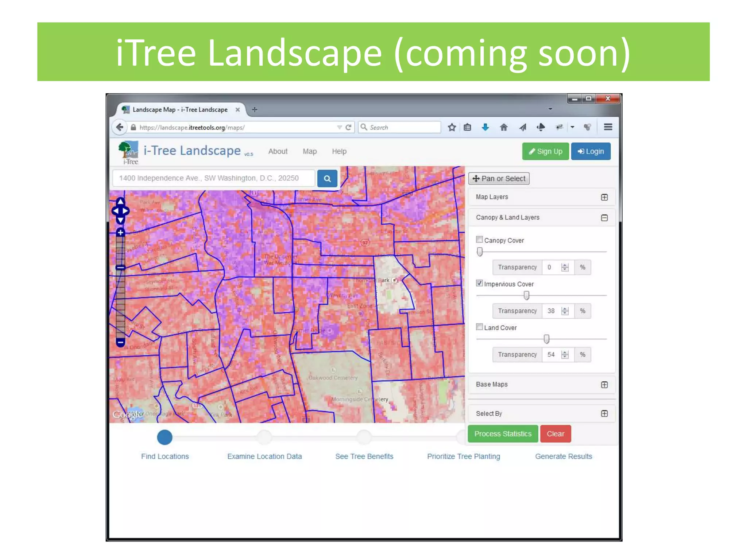Click the lock icon in address bar
This screenshot has height=560, width=747.
133,127
